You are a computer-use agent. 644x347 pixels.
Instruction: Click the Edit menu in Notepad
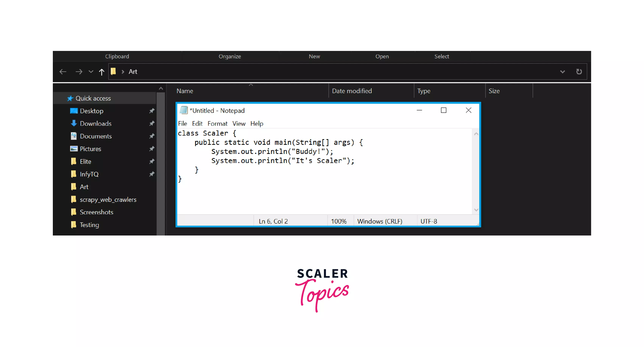coord(197,123)
